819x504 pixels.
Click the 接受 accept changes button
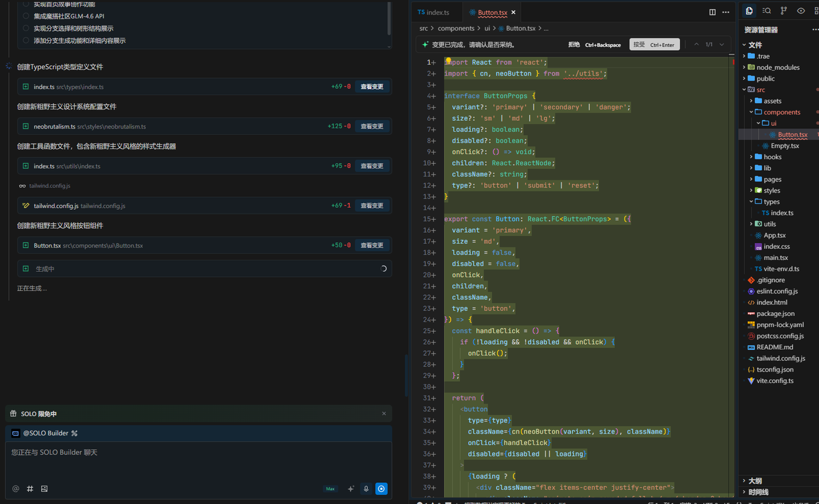coord(654,45)
